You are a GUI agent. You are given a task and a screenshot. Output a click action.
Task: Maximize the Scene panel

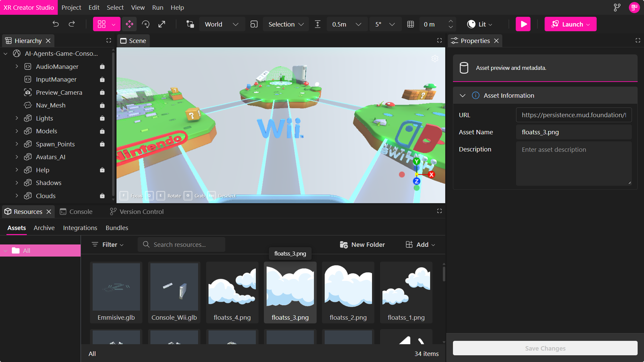439,40
